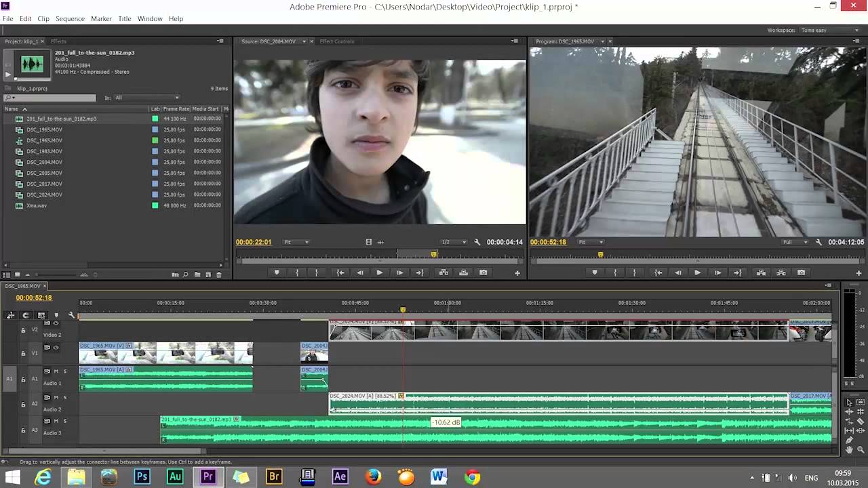The width and height of the screenshot is (868, 488).
Task: Open Program monitor settings wrench
Action: (818, 242)
